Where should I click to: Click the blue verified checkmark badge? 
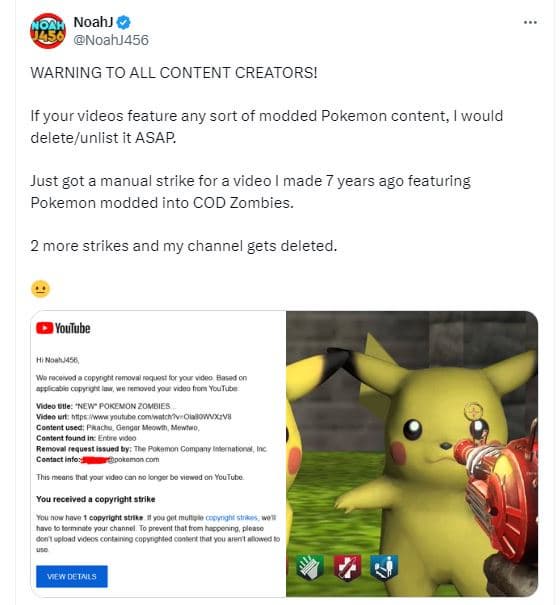click(x=124, y=22)
